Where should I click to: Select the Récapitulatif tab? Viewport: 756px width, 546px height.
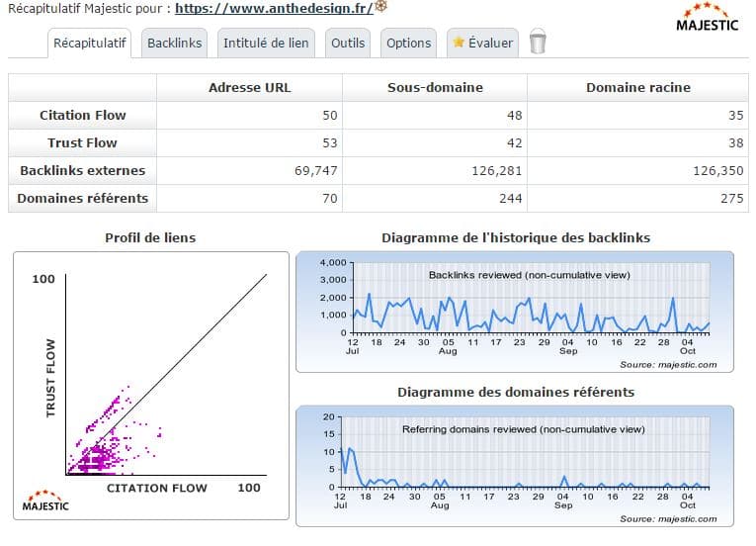(x=90, y=43)
